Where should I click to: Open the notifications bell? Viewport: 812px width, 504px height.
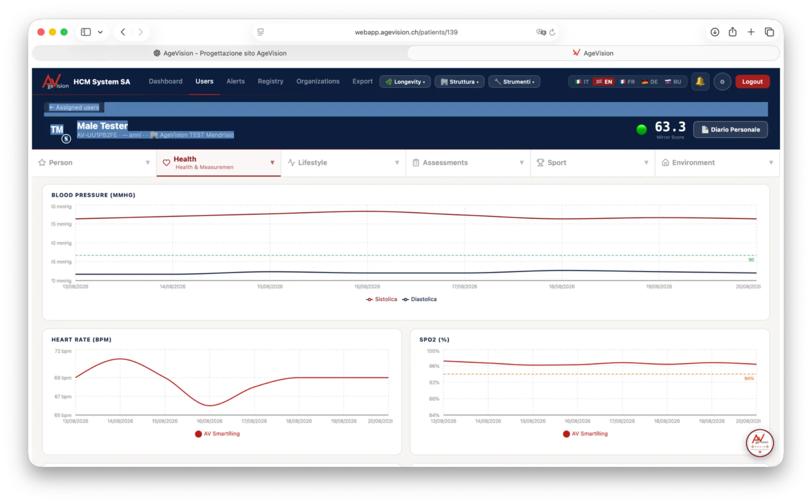pos(700,82)
